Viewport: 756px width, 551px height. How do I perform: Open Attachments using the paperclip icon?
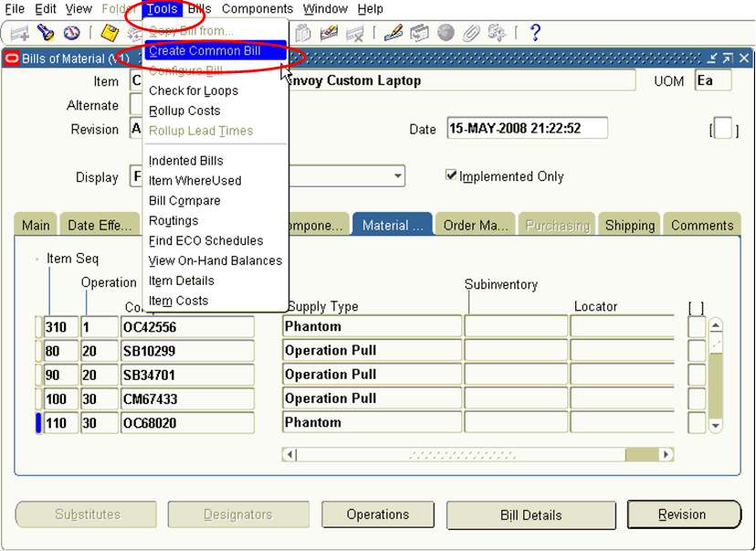pos(471,33)
